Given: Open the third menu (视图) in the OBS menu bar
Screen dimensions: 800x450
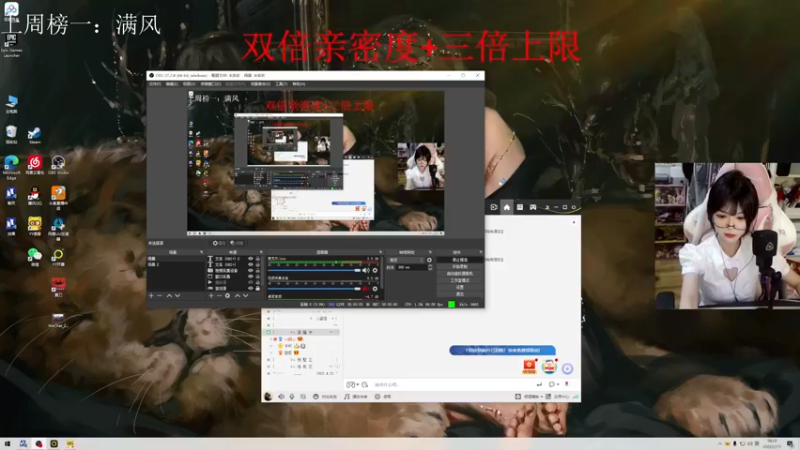Looking at the screenshot, I should 189,84.
